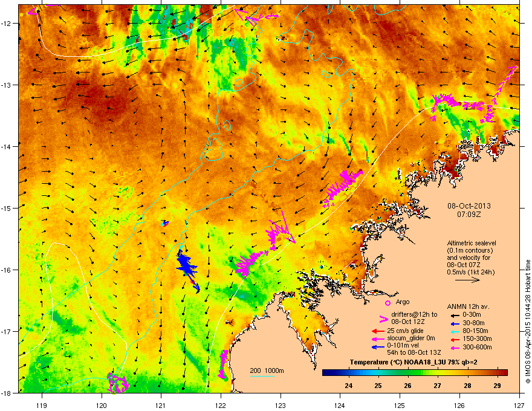532x411 pixels.
Task: Click the vertical IMOS copyright timestamp text
Action: [528, 322]
